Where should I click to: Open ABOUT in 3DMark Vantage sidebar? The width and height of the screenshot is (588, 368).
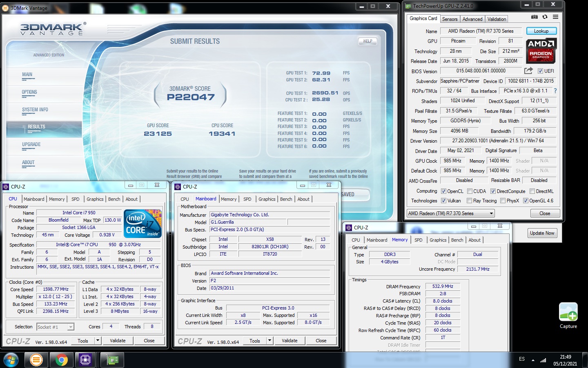[x=28, y=162]
